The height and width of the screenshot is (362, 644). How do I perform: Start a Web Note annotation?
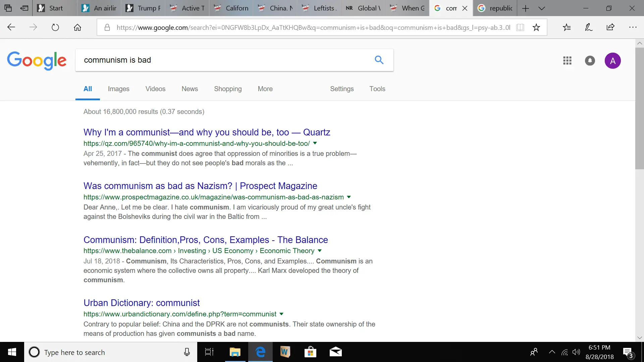tap(589, 27)
